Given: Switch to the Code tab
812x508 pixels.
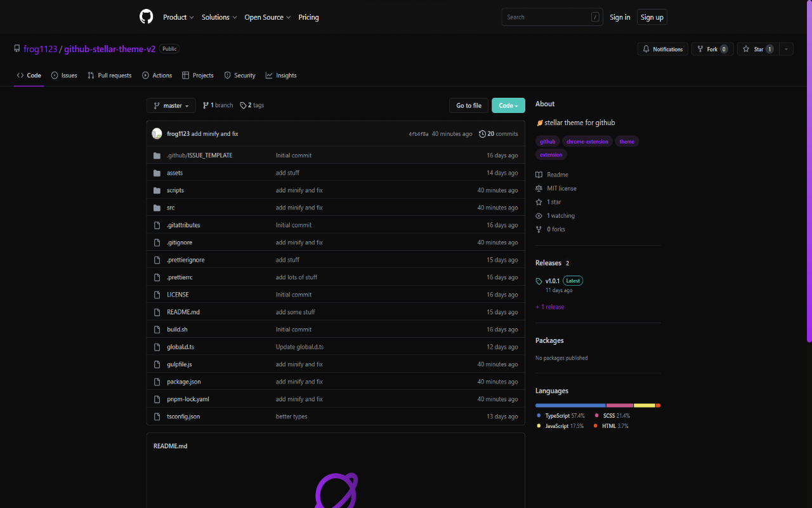Looking at the screenshot, I should [x=29, y=76].
